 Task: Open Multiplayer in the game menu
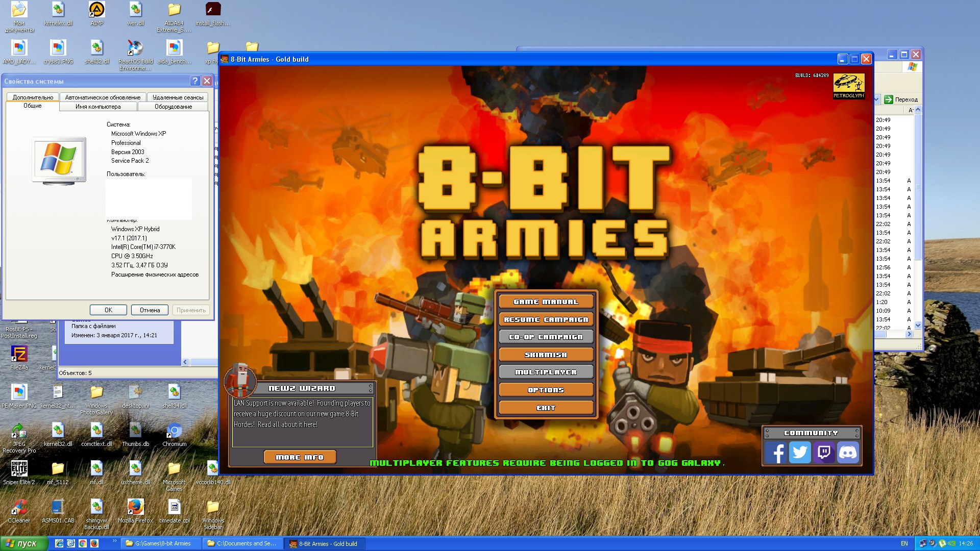point(546,372)
